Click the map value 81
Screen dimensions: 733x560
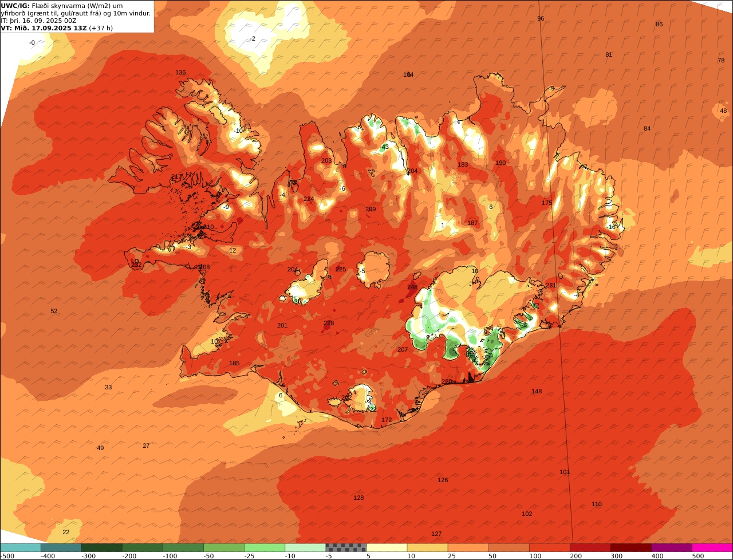pyautogui.click(x=609, y=55)
